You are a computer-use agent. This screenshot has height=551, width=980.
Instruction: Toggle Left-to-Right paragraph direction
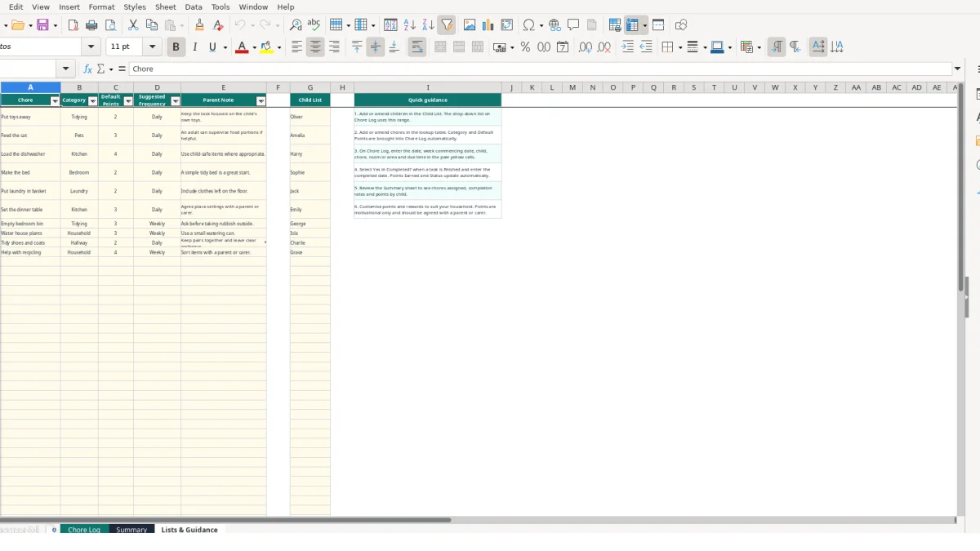pyautogui.click(x=777, y=47)
